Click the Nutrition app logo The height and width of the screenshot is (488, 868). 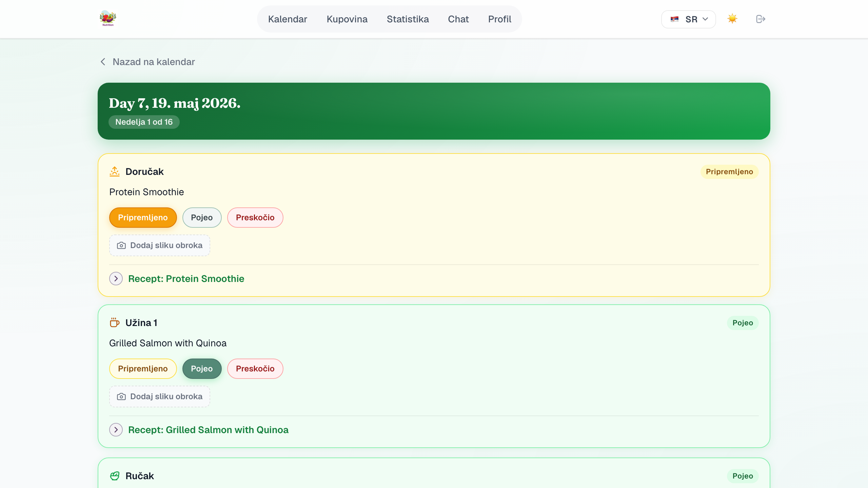click(x=108, y=19)
